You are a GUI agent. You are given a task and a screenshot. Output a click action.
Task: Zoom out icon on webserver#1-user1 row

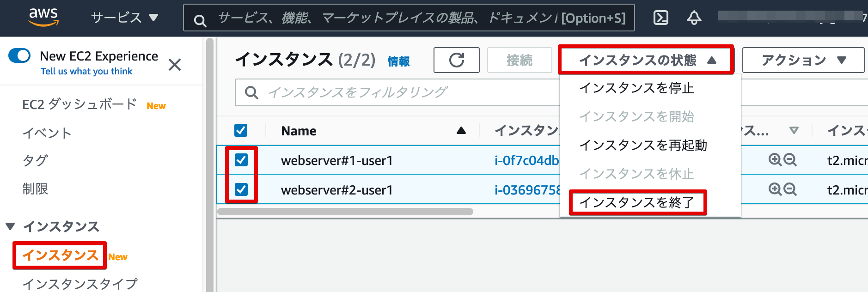point(790,160)
